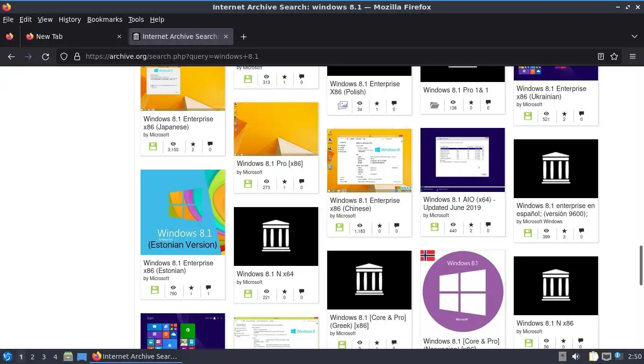Click purple Windows 8.1 Norwegian circle thumbnail

463,291
